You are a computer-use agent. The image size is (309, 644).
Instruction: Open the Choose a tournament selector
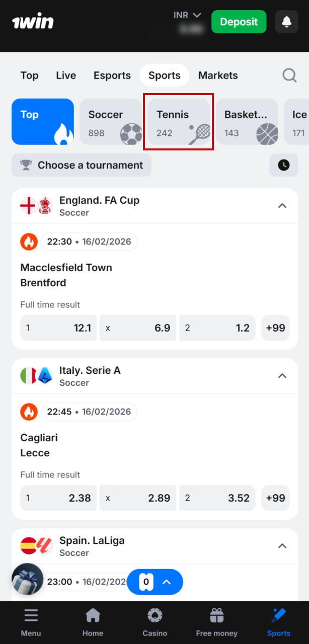pyautogui.click(x=82, y=165)
